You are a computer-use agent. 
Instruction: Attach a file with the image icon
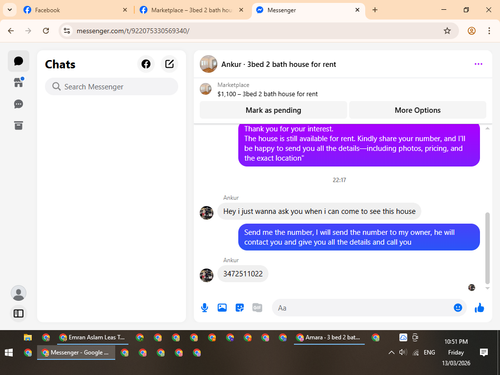[222, 308]
